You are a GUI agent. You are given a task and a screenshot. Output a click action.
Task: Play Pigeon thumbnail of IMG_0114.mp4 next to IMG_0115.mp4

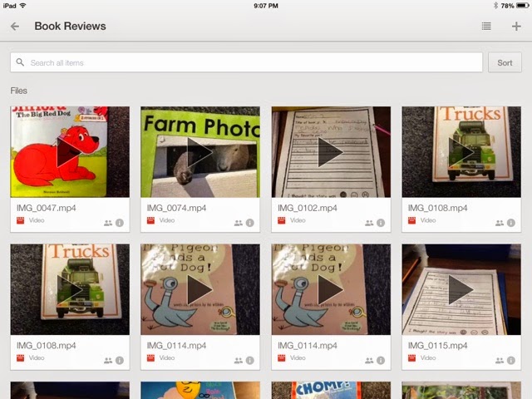331,289
